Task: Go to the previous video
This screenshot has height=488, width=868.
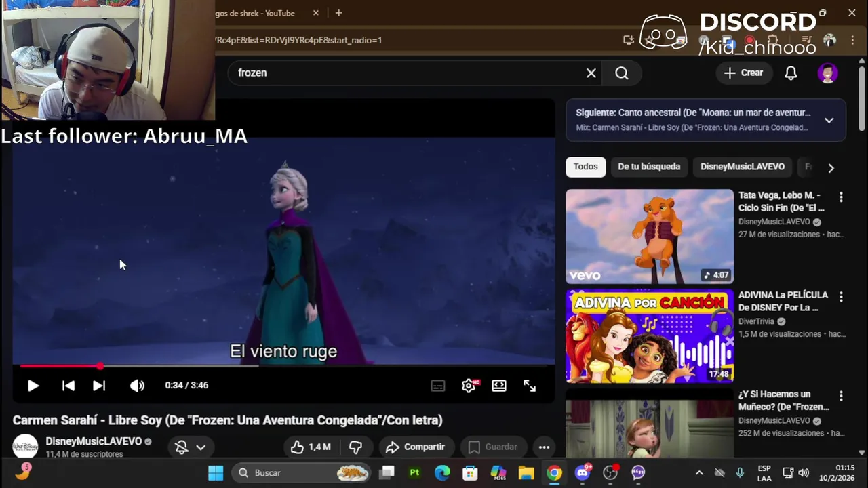Action: [68, 386]
